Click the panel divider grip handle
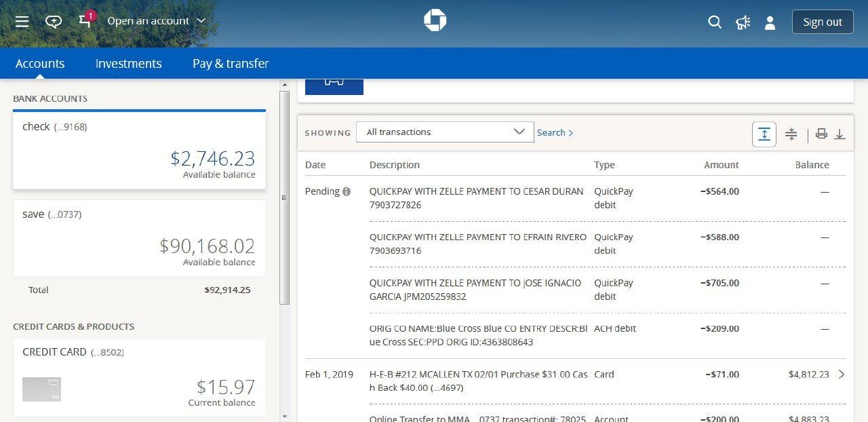This screenshot has height=422, width=868. click(x=285, y=197)
